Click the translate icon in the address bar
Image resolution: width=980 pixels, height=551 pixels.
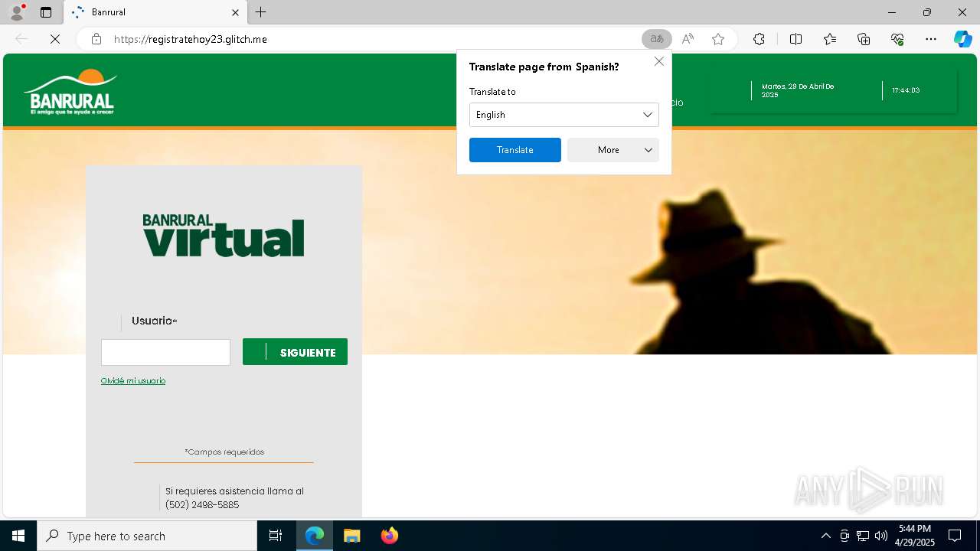click(x=657, y=39)
